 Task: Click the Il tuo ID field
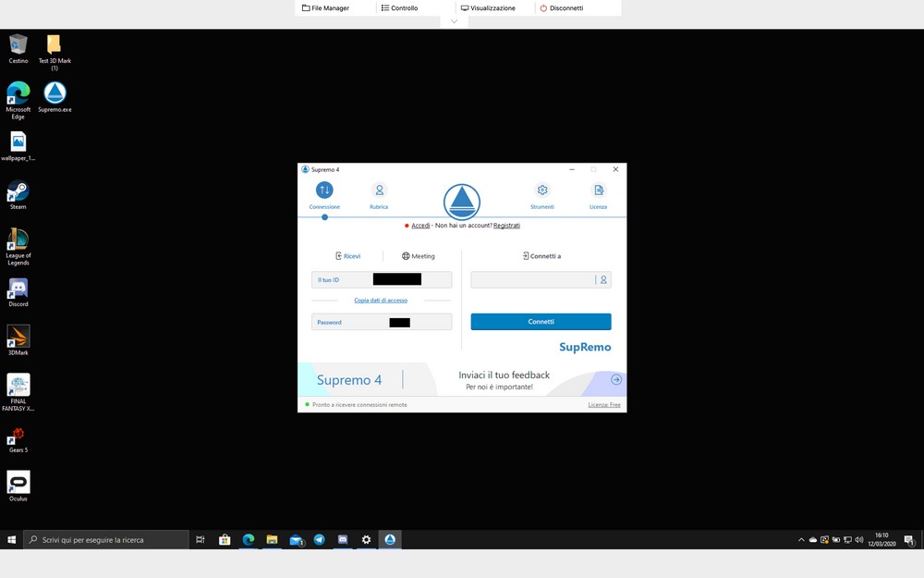(x=382, y=279)
